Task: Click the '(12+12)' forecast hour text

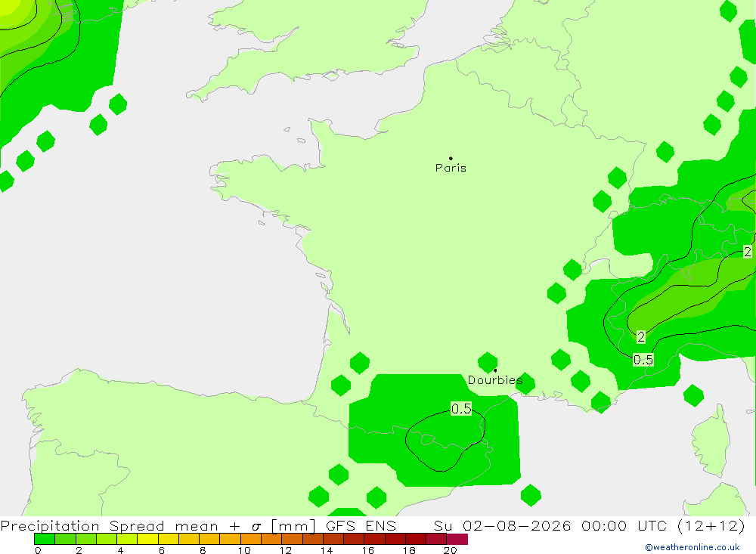Action: tap(711, 525)
